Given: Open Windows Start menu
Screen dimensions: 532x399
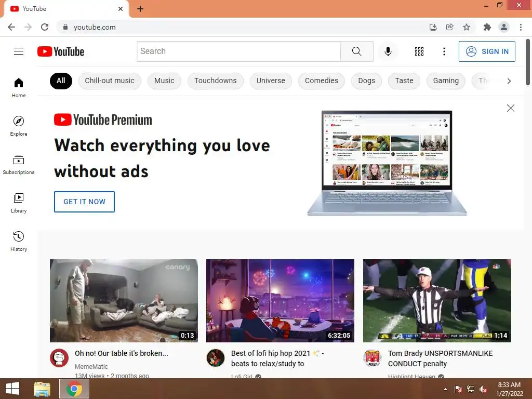Looking at the screenshot, I should (12, 389).
